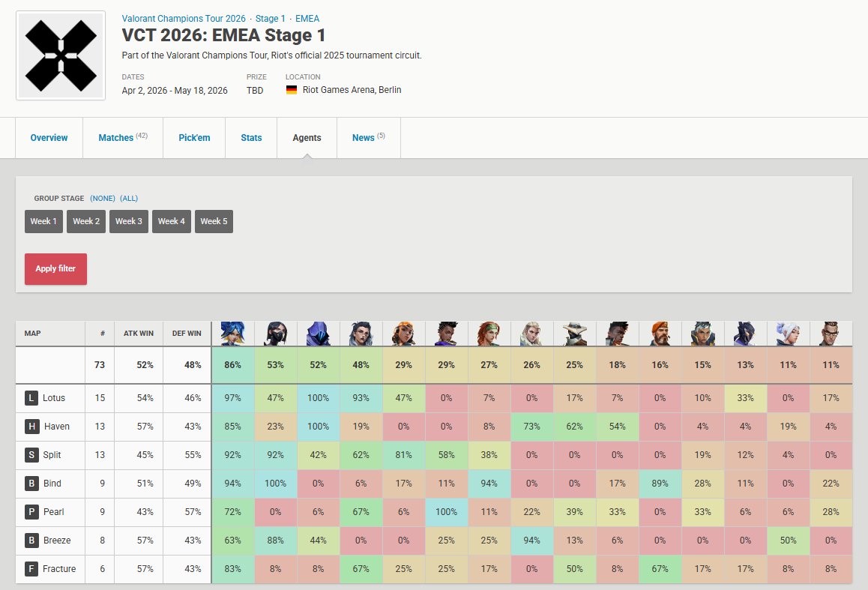This screenshot has width=868, height=590.
Task: Open the Stage 1 breadcrumb link
Action: point(270,19)
